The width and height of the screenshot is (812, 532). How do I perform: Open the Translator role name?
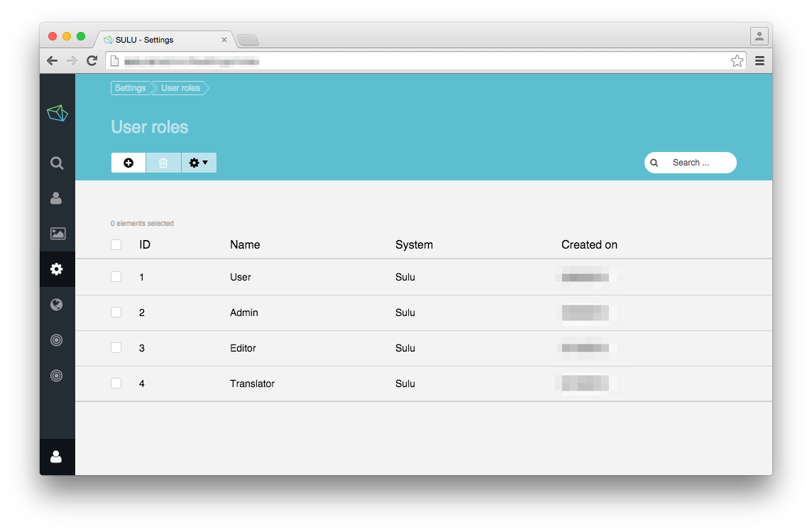(x=252, y=384)
